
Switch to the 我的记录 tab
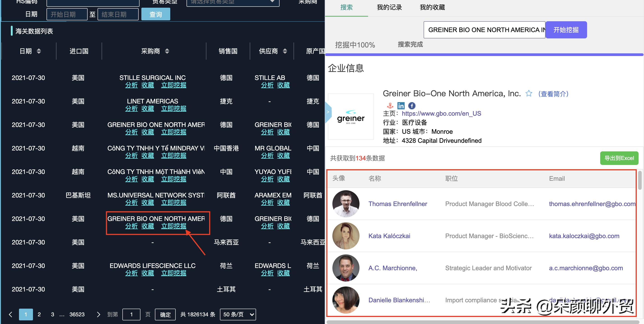coord(389,7)
